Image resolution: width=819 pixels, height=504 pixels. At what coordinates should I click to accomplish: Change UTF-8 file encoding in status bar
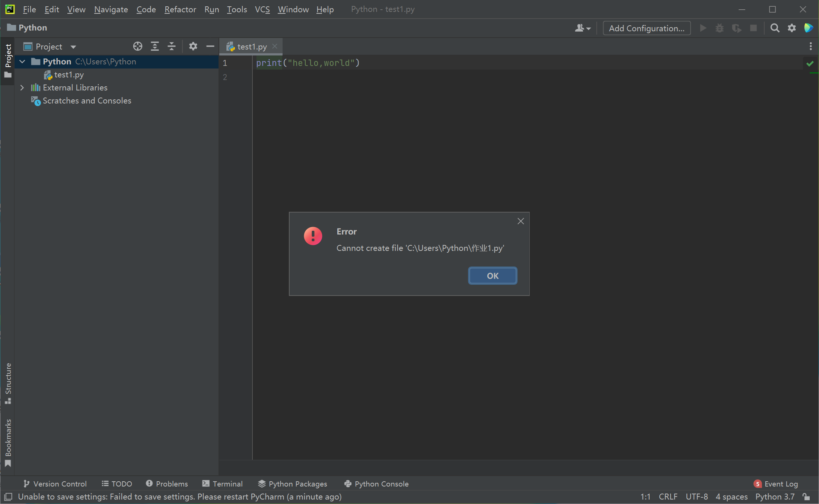[x=697, y=497]
